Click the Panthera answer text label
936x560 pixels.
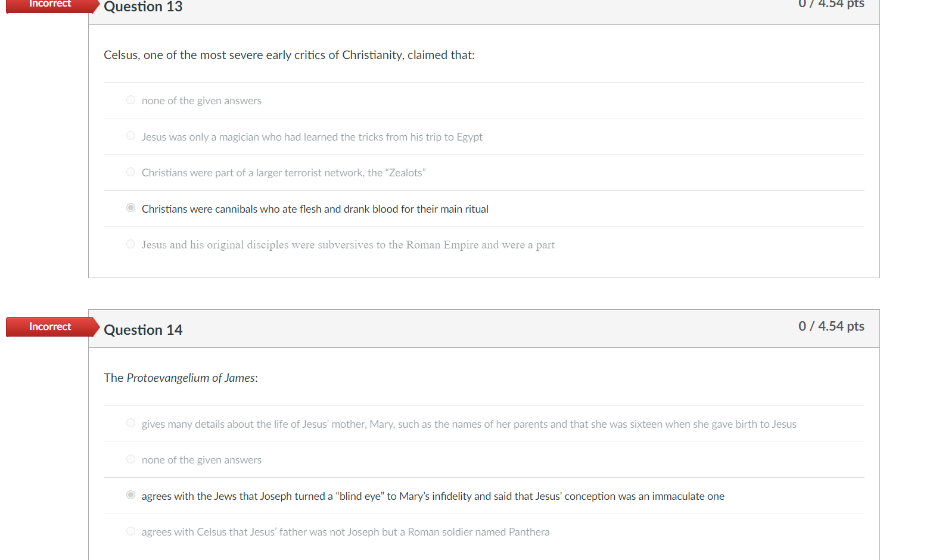coord(346,532)
